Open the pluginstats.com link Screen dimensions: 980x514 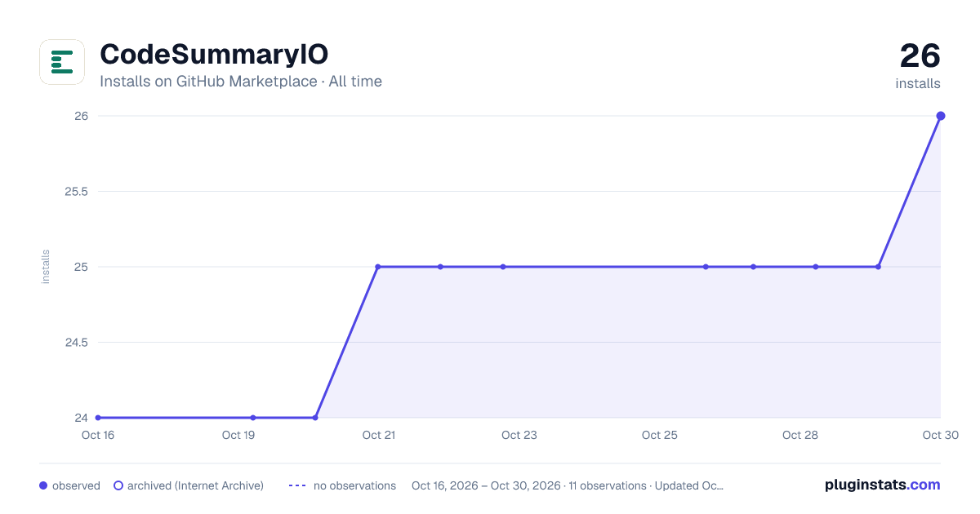(883, 485)
